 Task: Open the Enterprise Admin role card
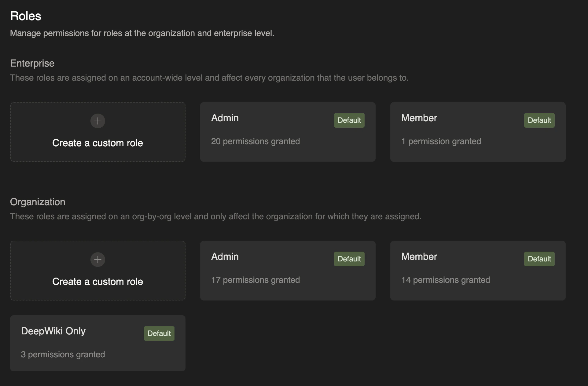tap(288, 132)
